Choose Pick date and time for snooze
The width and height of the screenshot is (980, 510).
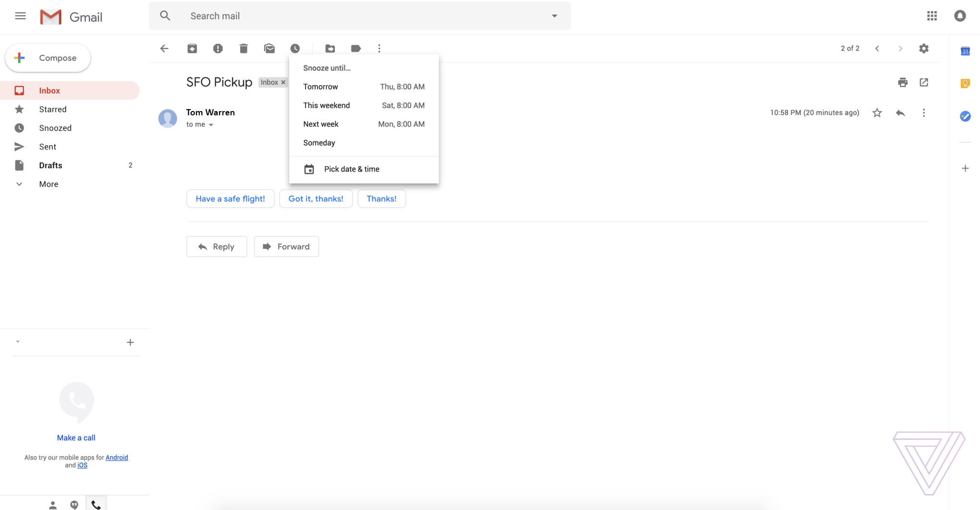coord(352,169)
